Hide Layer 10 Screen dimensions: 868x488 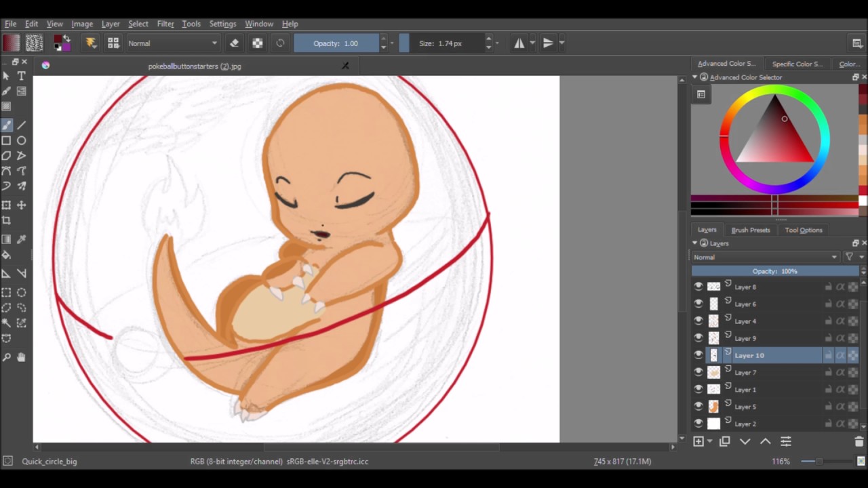(698, 355)
